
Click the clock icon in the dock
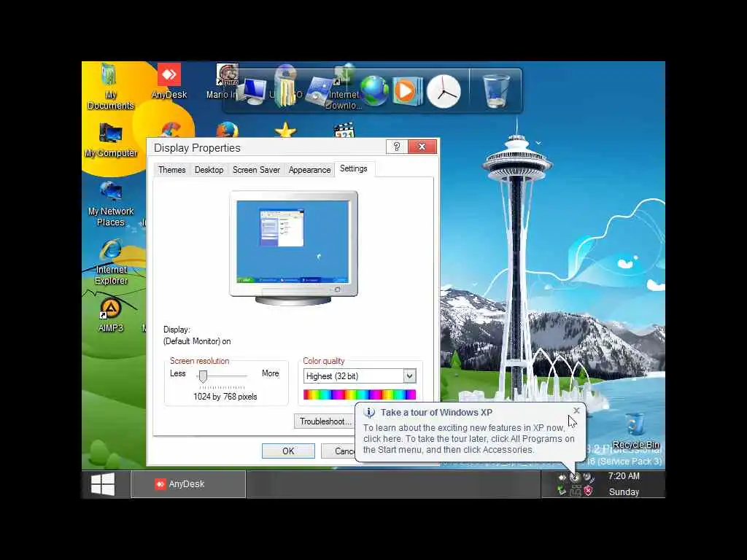point(444,91)
